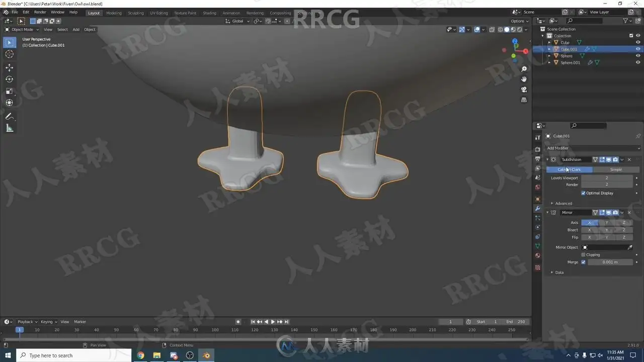Open the Tool properties tab
Viewport: 644px width, 362px height.
(x=537, y=137)
